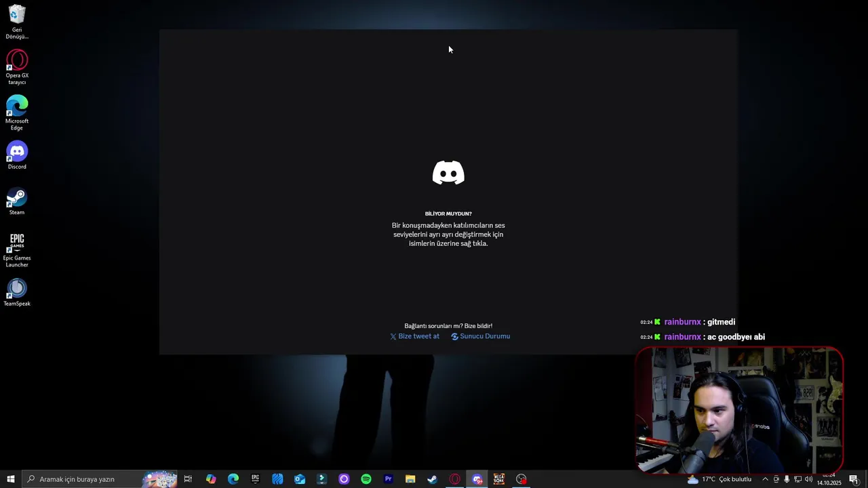Click chat message 'rainburnx : gitmedi'

(x=688, y=322)
